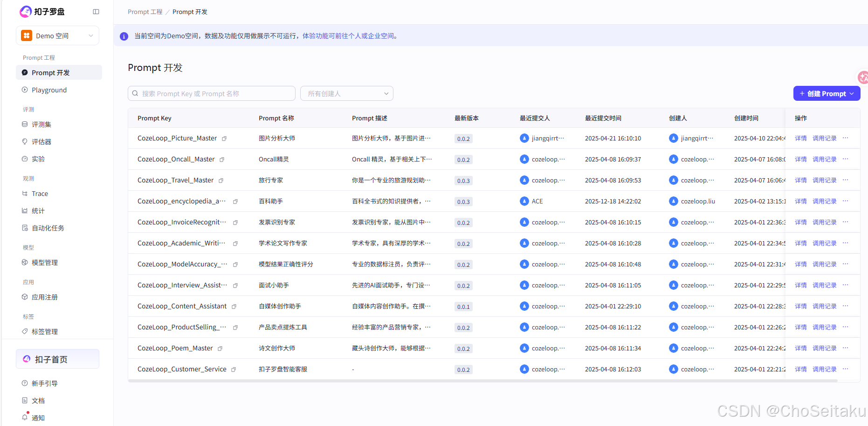Follow the 体验功能可前往个人或企业空间 link
Image resolution: width=868 pixels, height=426 pixels.
point(348,35)
